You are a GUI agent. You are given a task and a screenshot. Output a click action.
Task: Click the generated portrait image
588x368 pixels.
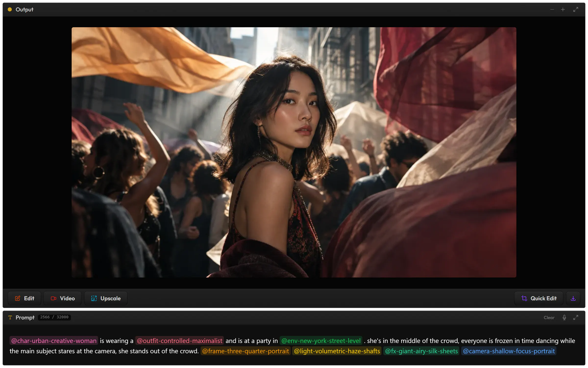294,152
